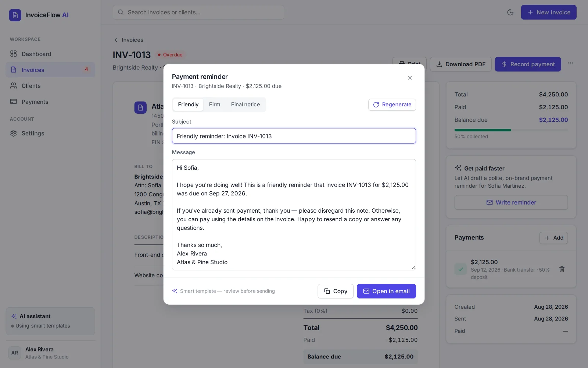
Task: Select the Friendly tone tab
Action: coord(188,105)
